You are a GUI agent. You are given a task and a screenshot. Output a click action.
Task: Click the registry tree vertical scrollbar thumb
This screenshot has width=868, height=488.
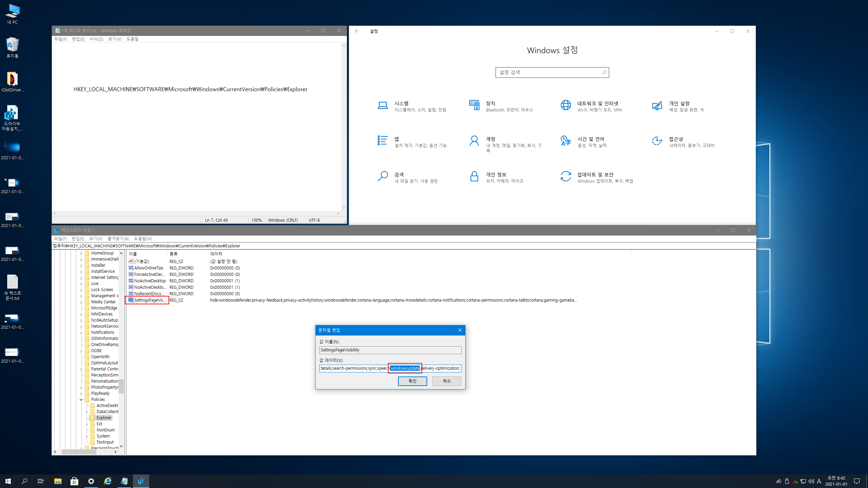tap(121, 386)
